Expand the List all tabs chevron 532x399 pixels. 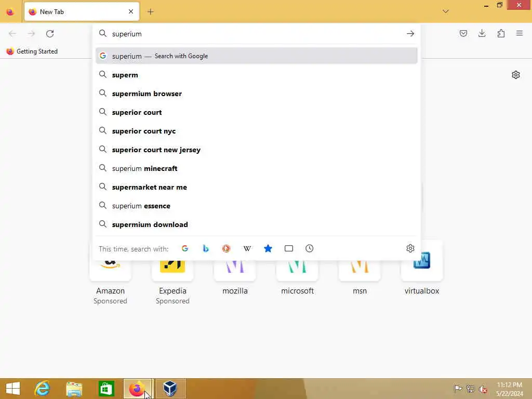point(445,11)
